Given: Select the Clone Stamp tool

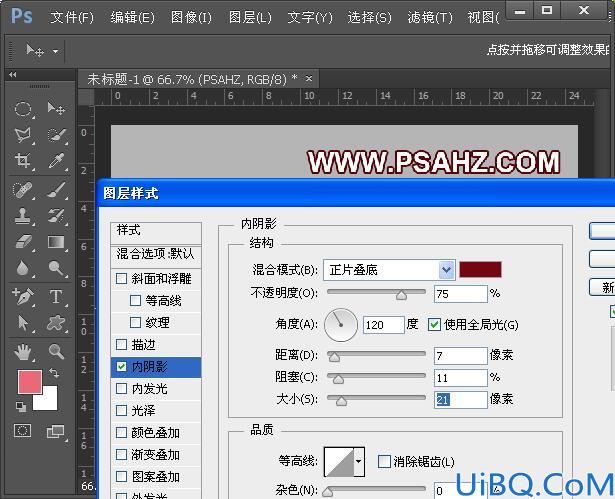Looking at the screenshot, I should (23, 216).
